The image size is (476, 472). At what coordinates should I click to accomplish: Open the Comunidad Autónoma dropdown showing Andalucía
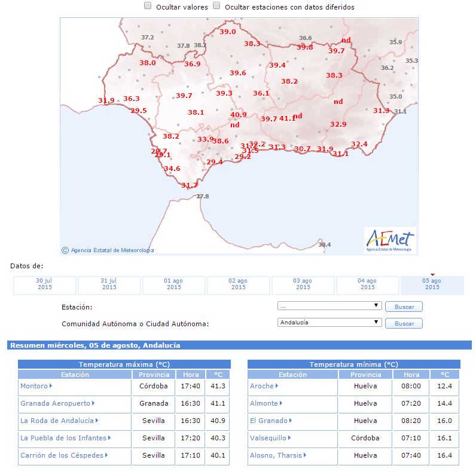[x=329, y=323]
